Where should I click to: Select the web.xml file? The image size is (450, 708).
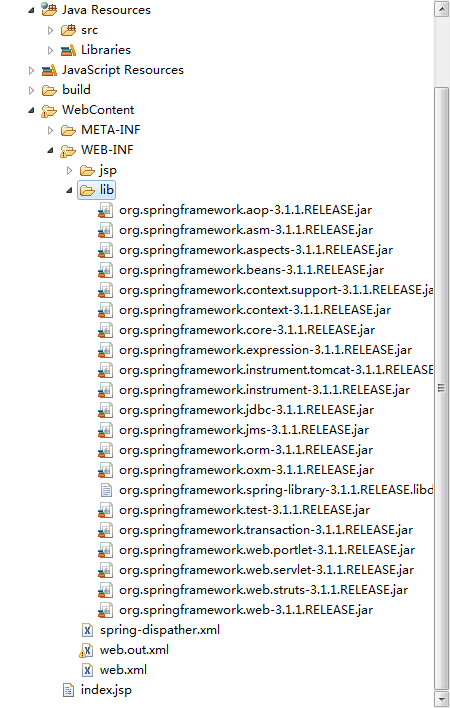click(x=123, y=670)
